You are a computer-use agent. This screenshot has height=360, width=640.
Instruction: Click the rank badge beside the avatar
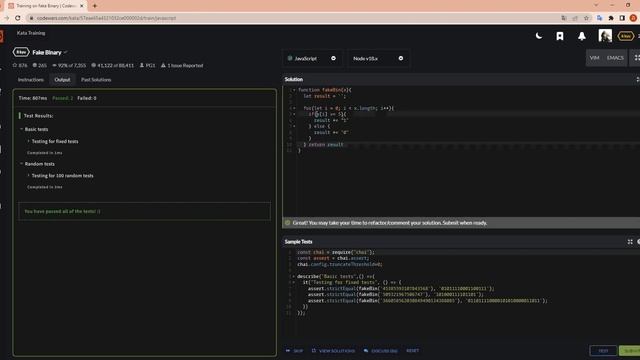point(625,36)
